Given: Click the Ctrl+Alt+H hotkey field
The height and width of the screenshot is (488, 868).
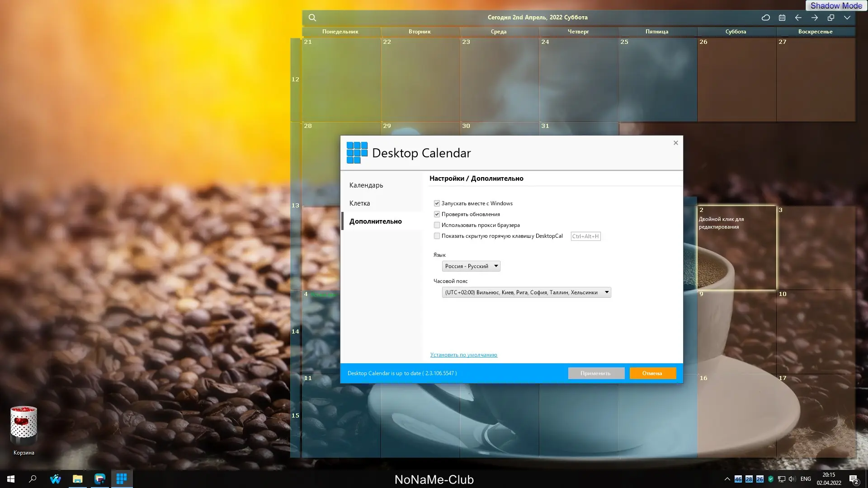Looking at the screenshot, I should coord(585,236).
